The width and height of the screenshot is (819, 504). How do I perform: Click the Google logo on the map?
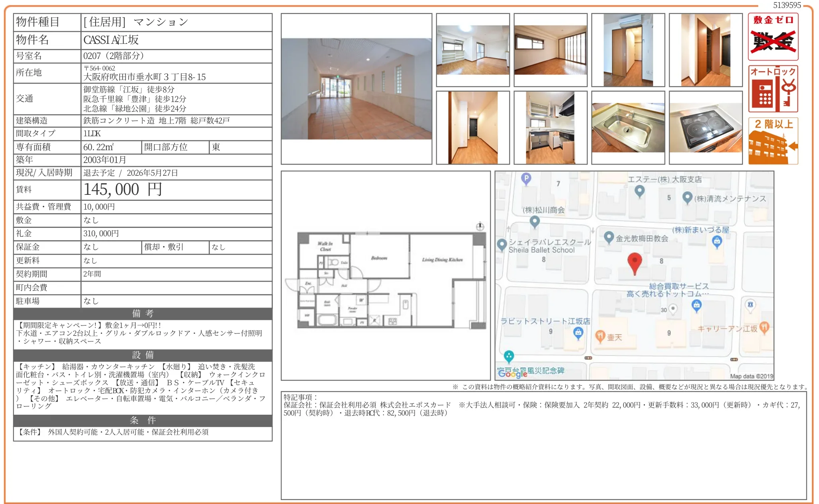tap(512, 375)
